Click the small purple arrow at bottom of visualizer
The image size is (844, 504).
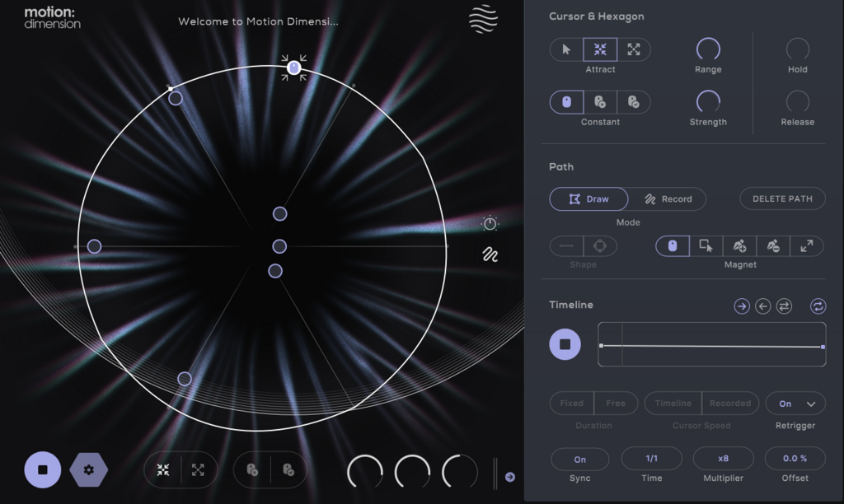tap(509, 477)
